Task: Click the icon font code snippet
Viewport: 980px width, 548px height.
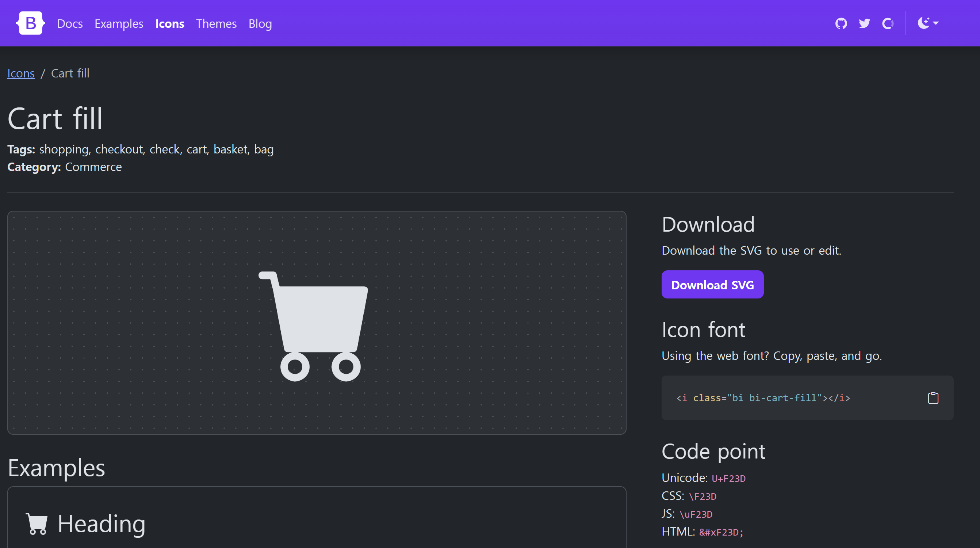Action: (x=763, y=398)
